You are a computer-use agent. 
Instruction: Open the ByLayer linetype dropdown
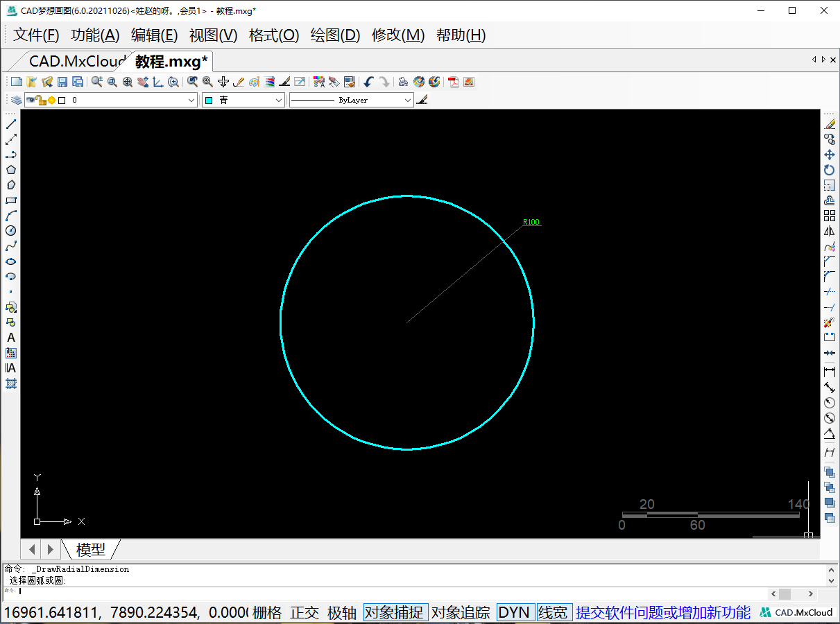407,101
